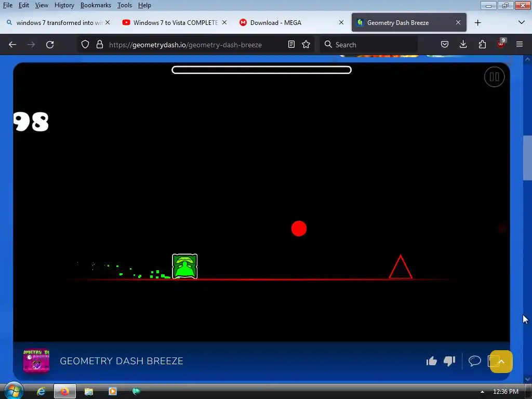Open the View menu
The height and width of the screenshot is (399, 532).
click(42, 5)
